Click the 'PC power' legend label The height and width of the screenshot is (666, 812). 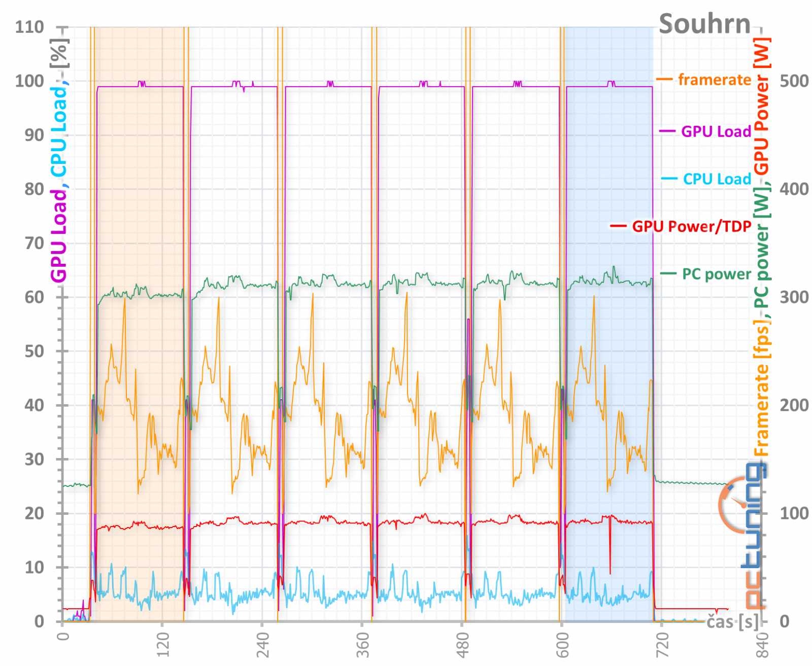716,274
